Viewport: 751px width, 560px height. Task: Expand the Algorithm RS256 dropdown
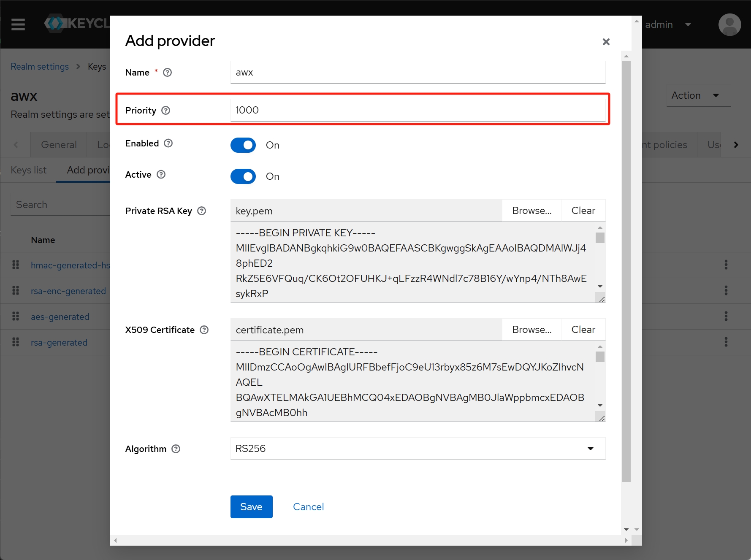[x=418, y=449]
